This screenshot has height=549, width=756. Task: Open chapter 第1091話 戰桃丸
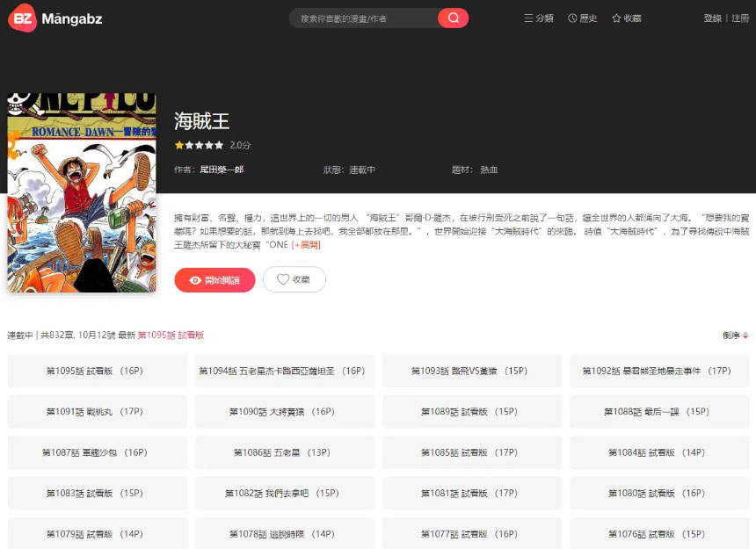pyautogui.click(x=97, y=412)
